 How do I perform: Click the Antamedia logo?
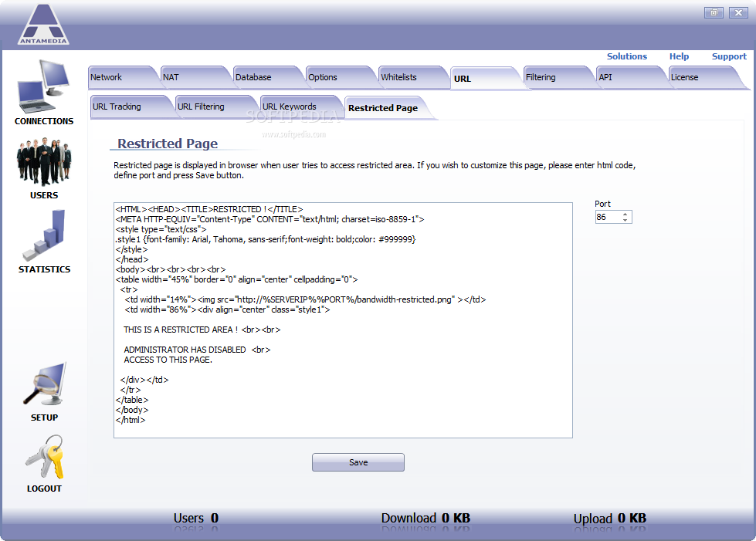[x=43, y=25]
